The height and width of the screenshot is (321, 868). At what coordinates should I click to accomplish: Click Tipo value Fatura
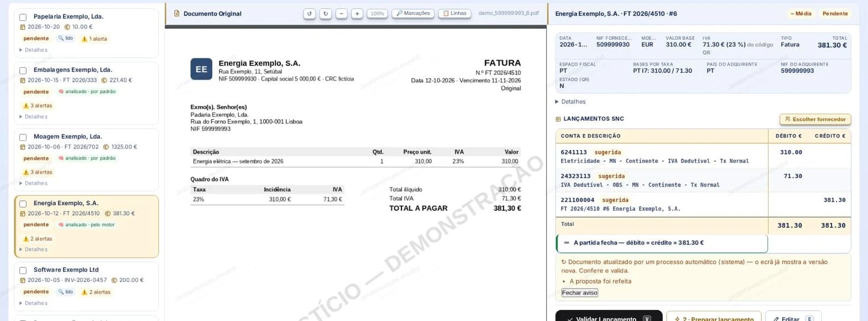click(x=790, y=45)
